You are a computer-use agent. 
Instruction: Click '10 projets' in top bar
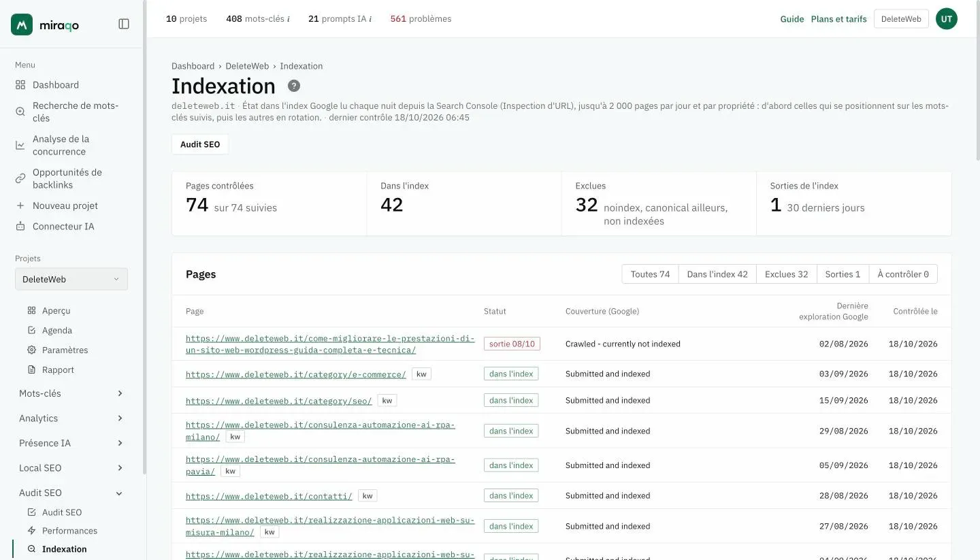[x=186, y=19]
